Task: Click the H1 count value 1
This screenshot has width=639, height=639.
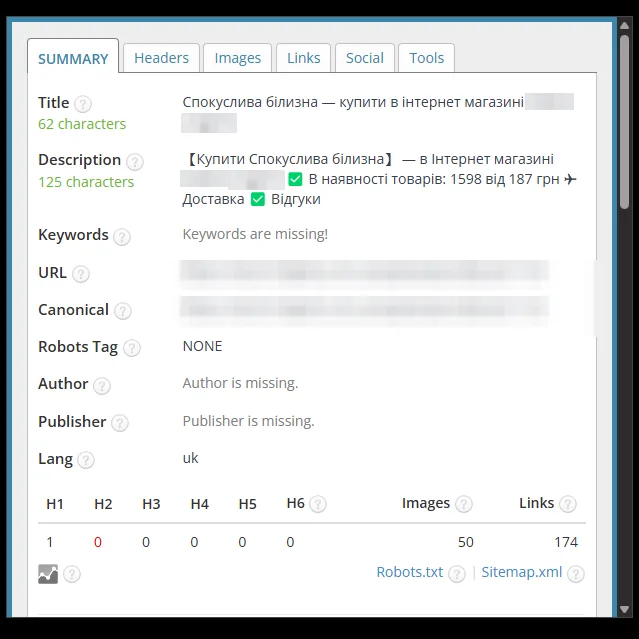Action: tap(50, 542)
